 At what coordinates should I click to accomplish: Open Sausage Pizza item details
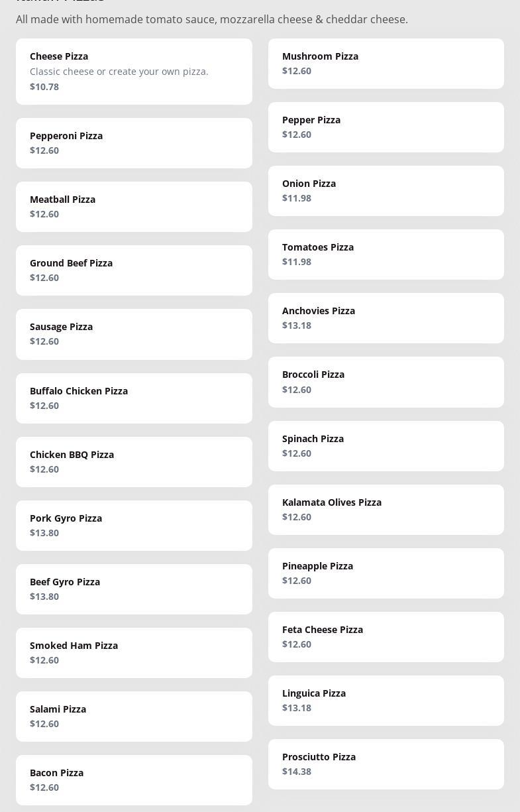point(134,334)
